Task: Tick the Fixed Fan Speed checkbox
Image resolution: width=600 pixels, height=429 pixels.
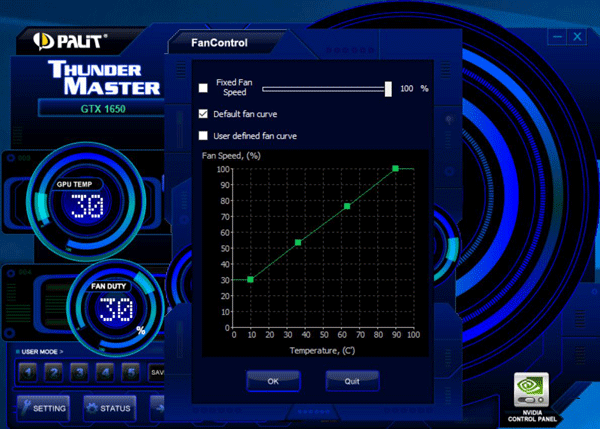Action: pyautogui.click(x=203, y=88)
